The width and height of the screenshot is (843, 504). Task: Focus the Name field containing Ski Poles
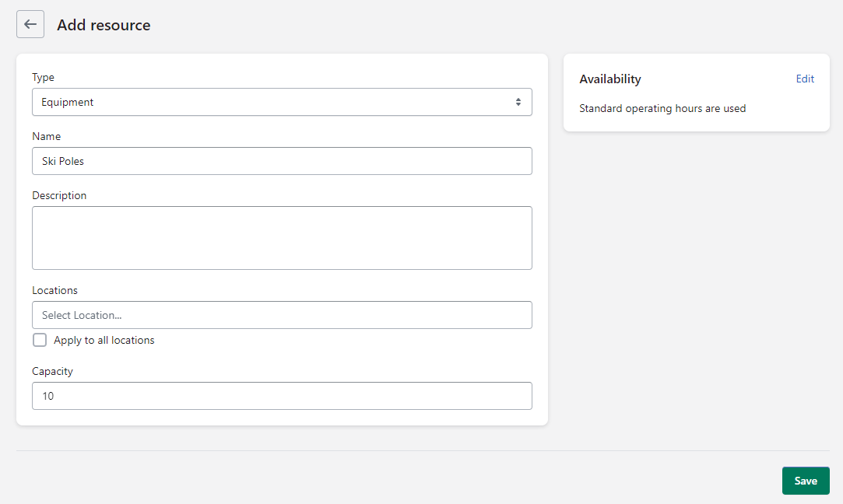pos(282,161)
